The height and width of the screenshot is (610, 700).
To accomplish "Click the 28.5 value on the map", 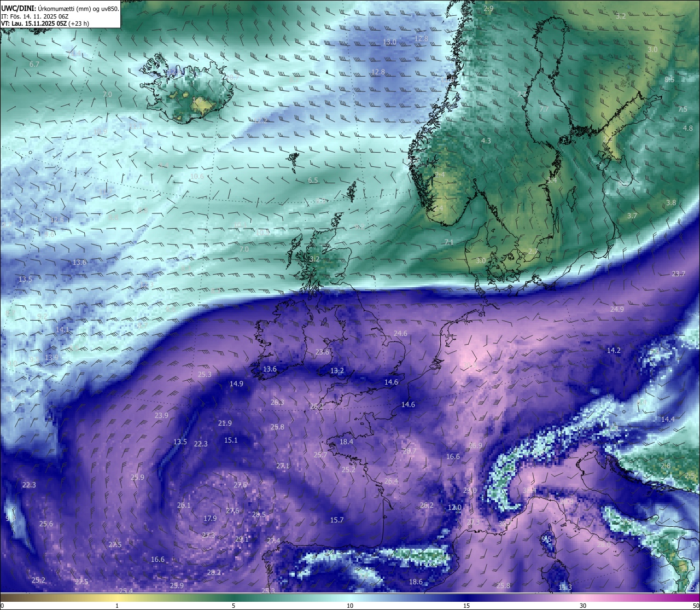I will point(259,514).
